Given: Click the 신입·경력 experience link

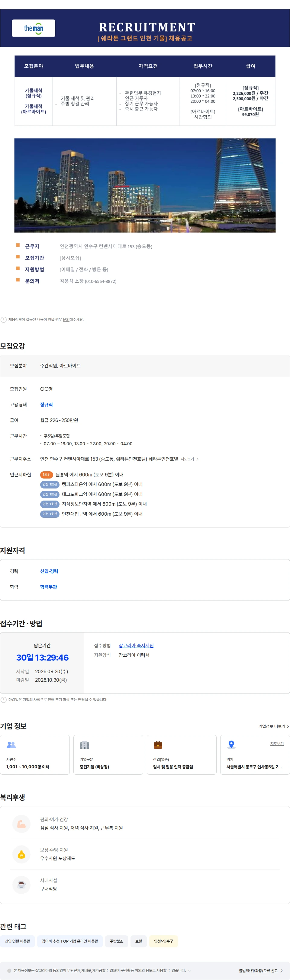Looking at the screenshot, I should pyautogui.click(x=49, y=572).
